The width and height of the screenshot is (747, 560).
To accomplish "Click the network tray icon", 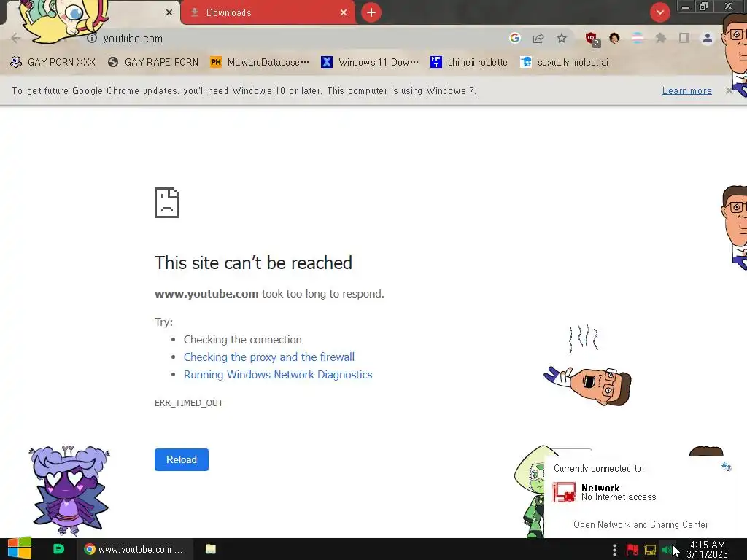I will (x=650, y=550).
